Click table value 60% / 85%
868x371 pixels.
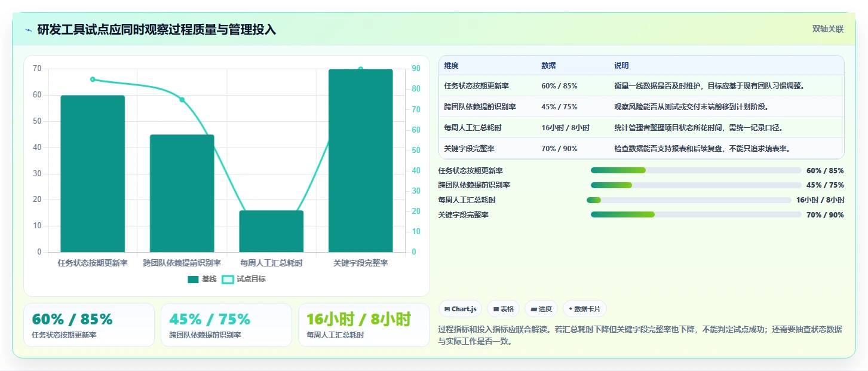pyautogui.click(x=559, y=85)
